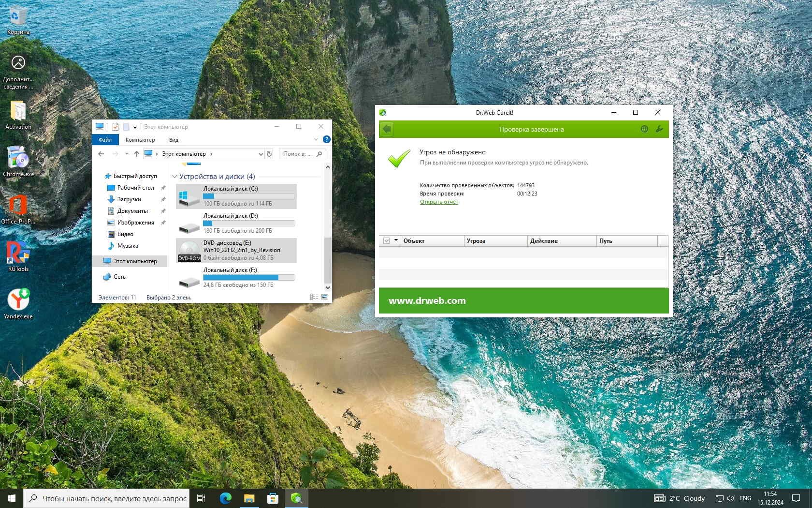Screen dimensions: 812x508
Task: Select "Загрузки" in the Explorer sidebar
Action: pyautogui.click(x=129, y=199)
